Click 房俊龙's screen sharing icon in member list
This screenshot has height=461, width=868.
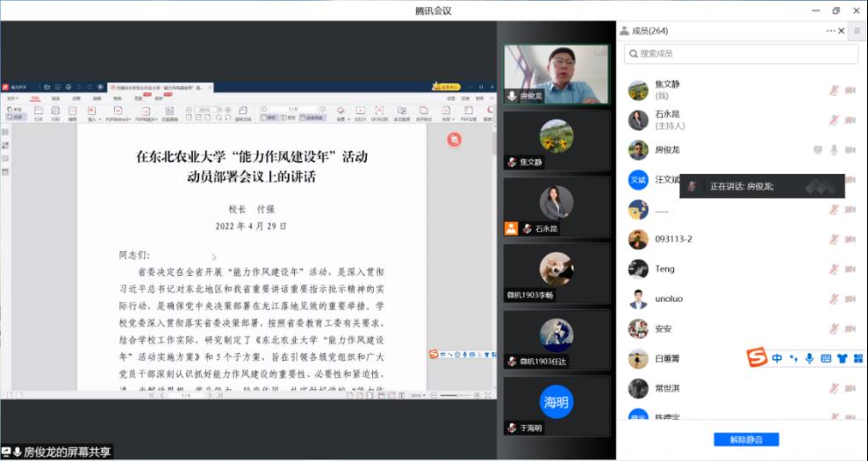817,149
